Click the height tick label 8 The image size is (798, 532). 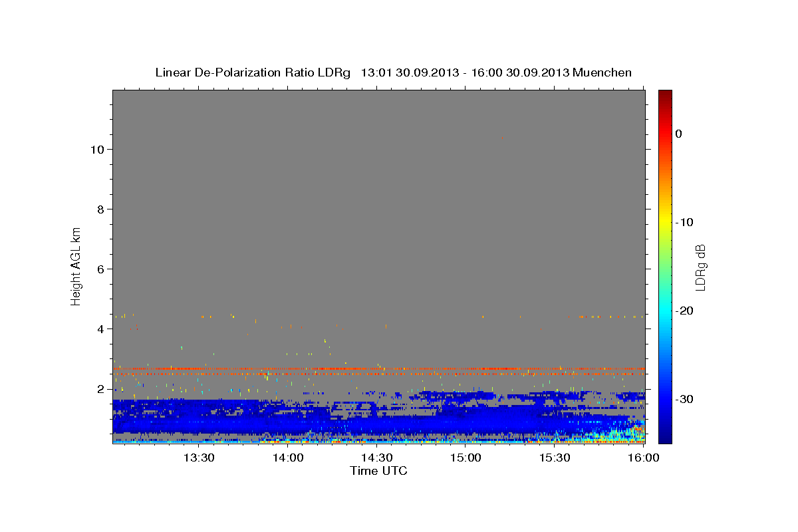101,209
